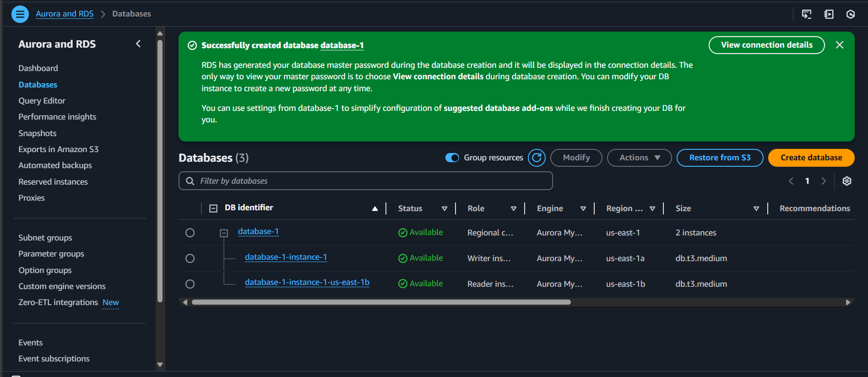The image size is (868, 377).
Task: Sort by DB identifier ascending arrow
Action: [x=375, y=208]
